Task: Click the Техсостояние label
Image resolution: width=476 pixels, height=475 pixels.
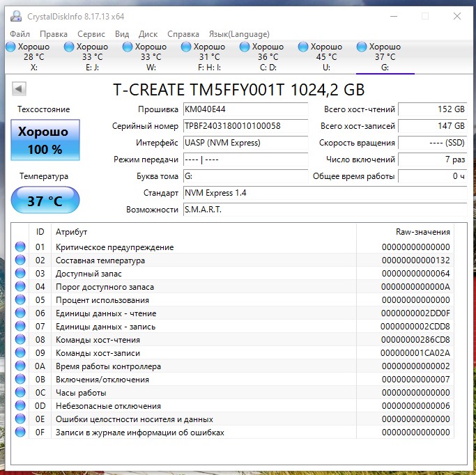Action: pyautogui.click(x=44, y=109)
